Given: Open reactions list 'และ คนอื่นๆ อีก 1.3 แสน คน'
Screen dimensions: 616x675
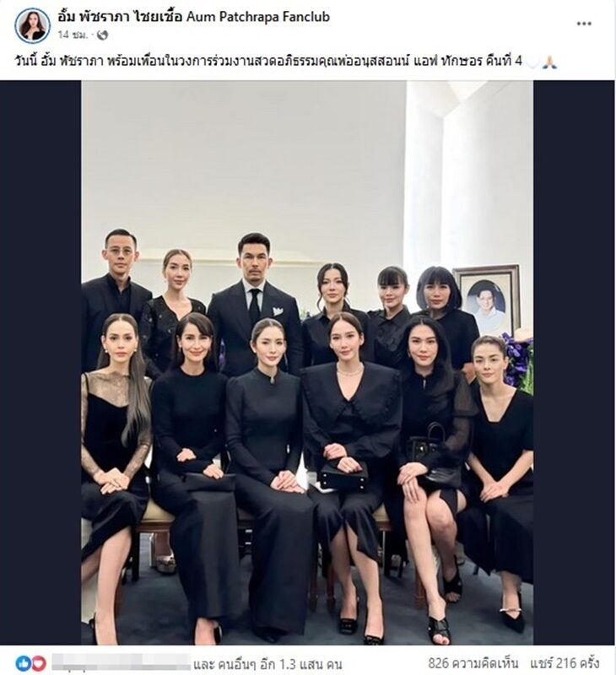Looking at the screenshot, I should click(268, 663).
